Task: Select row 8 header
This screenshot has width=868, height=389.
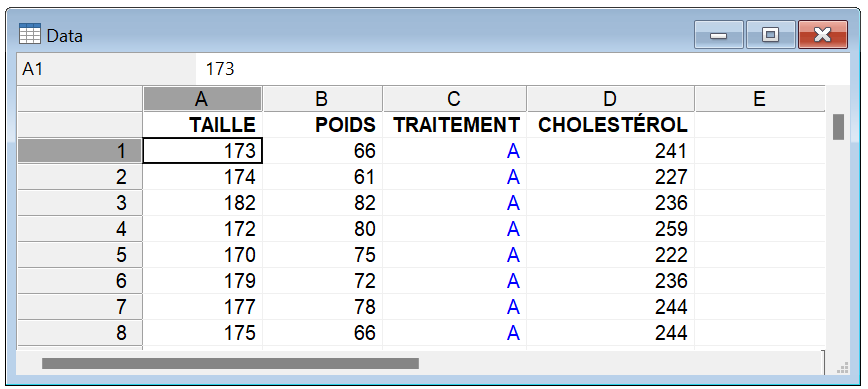Action: (x=80, y=333)
